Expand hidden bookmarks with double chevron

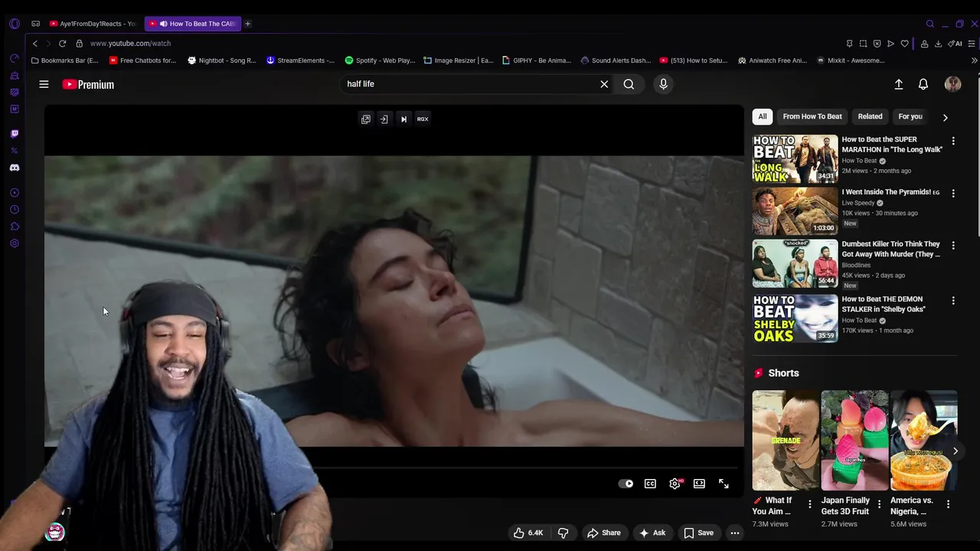pos(974,60)
